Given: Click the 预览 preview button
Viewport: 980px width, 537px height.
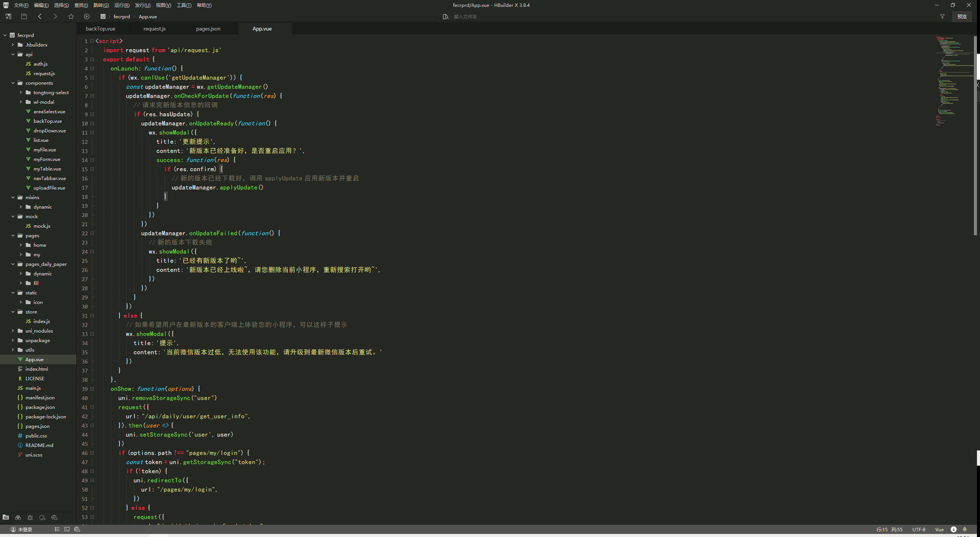Looking at the screenshot, I should (962, 16).
